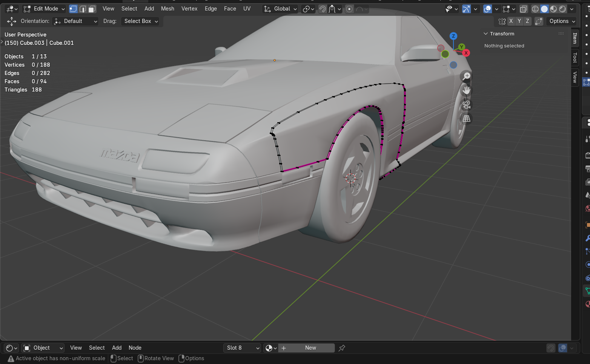The image size is (590, 364).
Task: Click the zoom view magnifier icon
Action: tap(467, 76)
